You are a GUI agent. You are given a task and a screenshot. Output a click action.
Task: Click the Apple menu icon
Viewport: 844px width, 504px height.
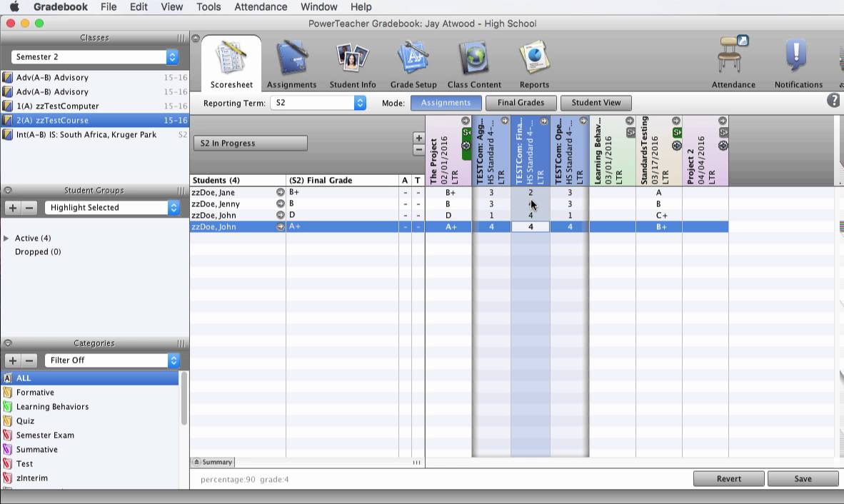coord(14,7)
